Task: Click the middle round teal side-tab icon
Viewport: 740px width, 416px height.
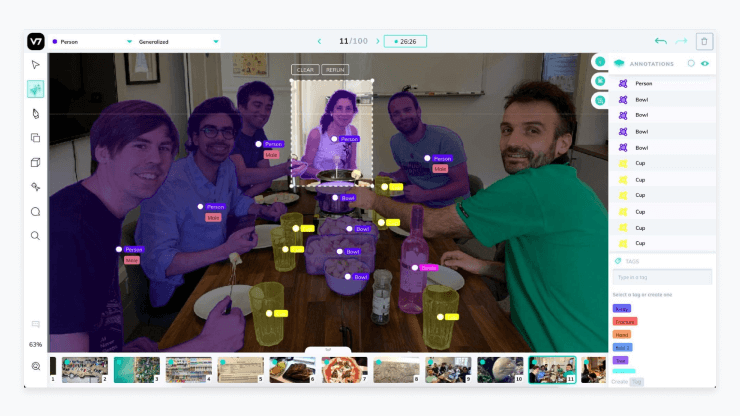Action: click(600, 81)
